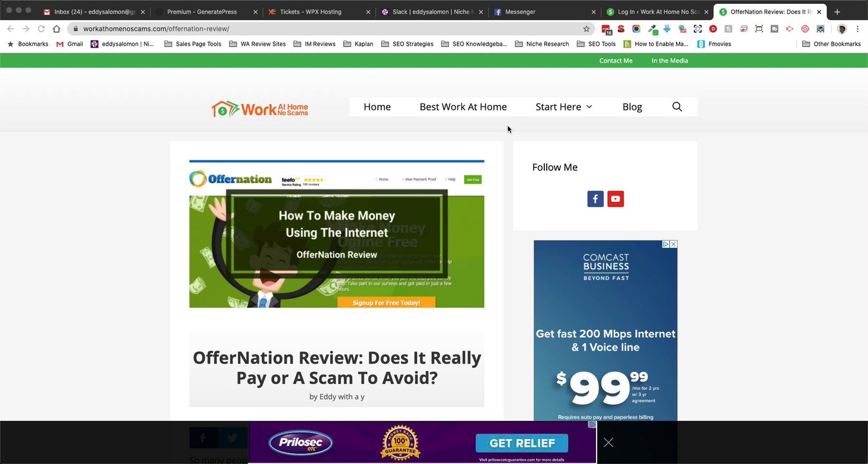The width and height of the screenshot is (868, 464).
Task: Open the Blog navigation link
Action: point(632,107)
